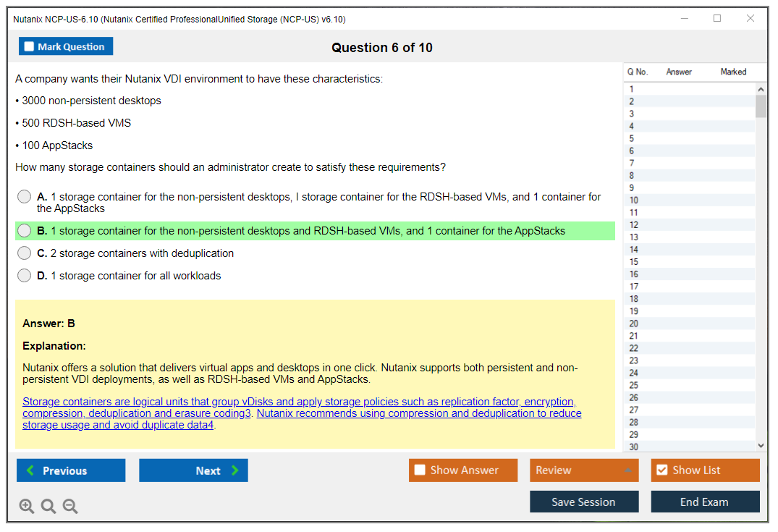
Task: Select the zoom-out magnifier icon
Action: [69, 506]
